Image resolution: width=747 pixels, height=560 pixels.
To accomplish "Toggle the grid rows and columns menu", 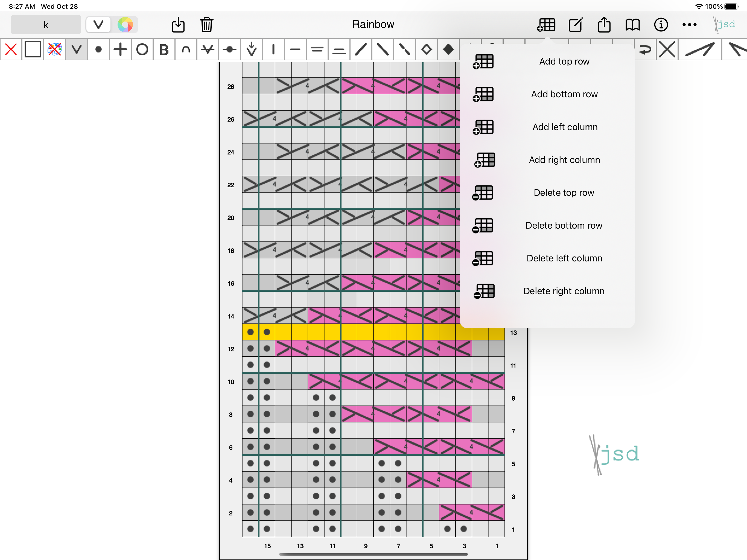I will 546,25.
